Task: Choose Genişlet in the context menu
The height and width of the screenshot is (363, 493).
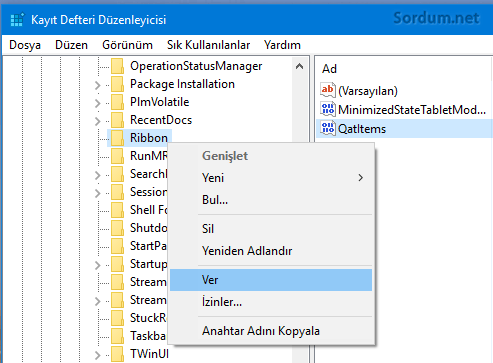Action: coord(271,156)
